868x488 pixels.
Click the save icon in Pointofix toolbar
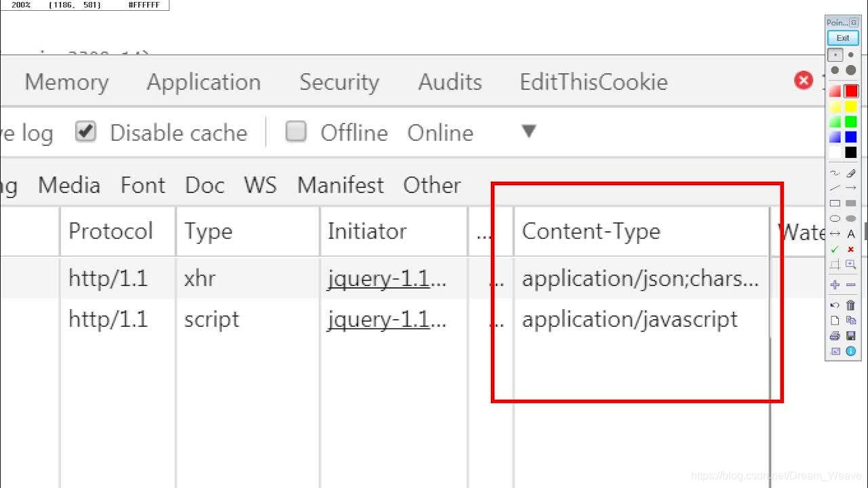pyautogui.click(x=851, y=336)
